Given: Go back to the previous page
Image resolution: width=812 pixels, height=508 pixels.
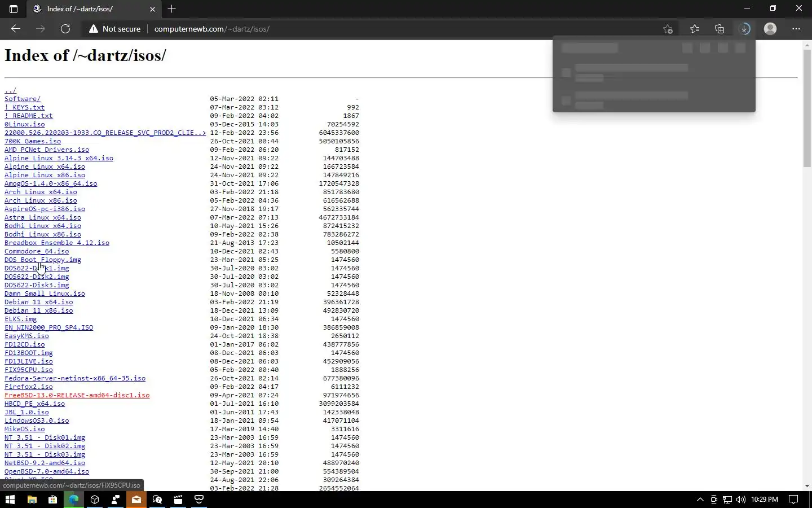Looking at the screenshot, I should tap(16, 29).
